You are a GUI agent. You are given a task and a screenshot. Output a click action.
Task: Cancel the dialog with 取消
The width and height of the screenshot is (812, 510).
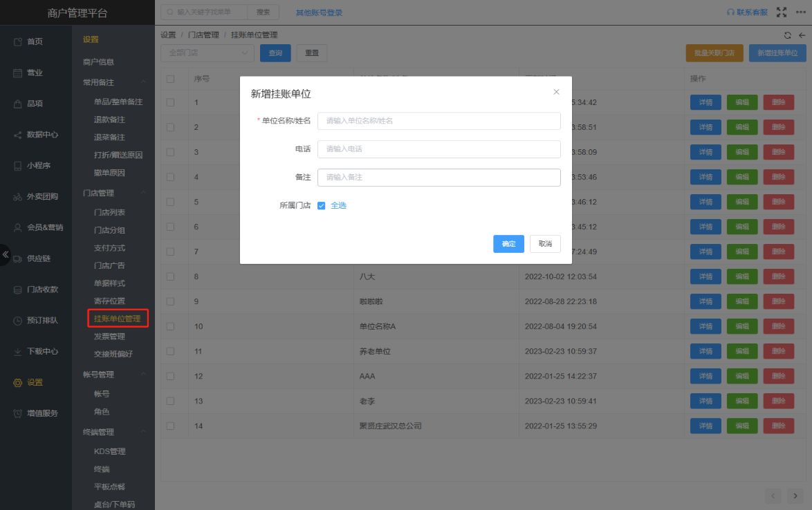545,244
